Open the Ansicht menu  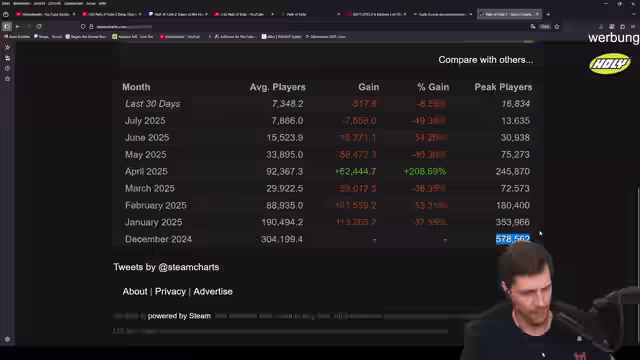(39, 3)
